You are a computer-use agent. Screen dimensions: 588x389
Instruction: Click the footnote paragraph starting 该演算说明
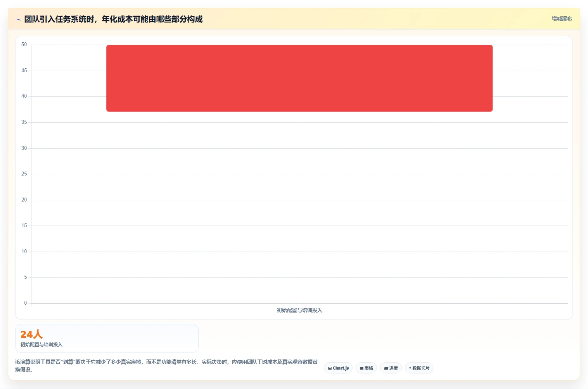tap(166, 366)
